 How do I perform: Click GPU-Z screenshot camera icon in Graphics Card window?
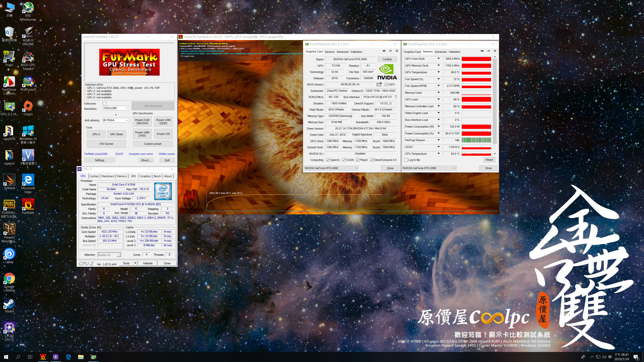tap(384, 51)
